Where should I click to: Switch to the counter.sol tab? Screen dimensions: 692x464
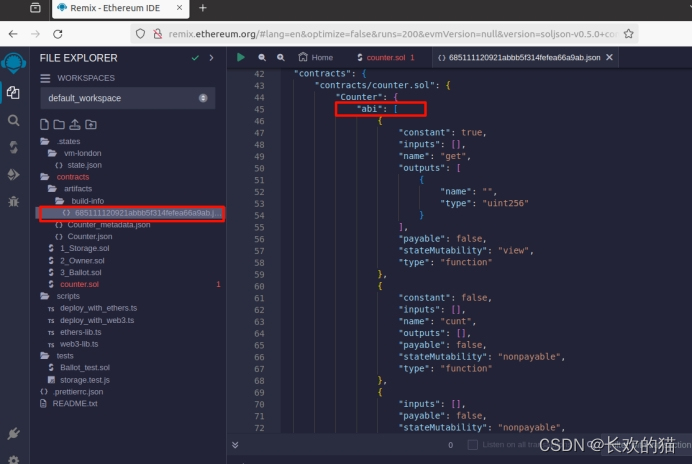click(386, 57)
